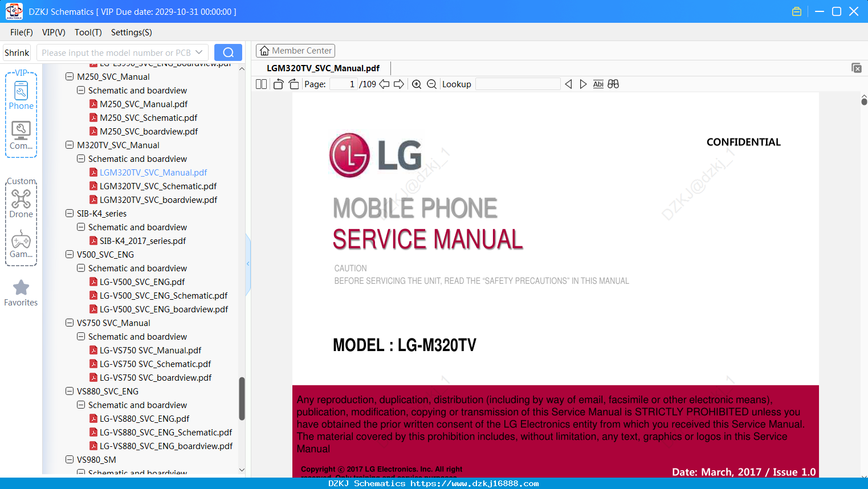868x489 pixels.
Task: Click the file tree vertical scrollbar thumb
Action: (242, 398)
